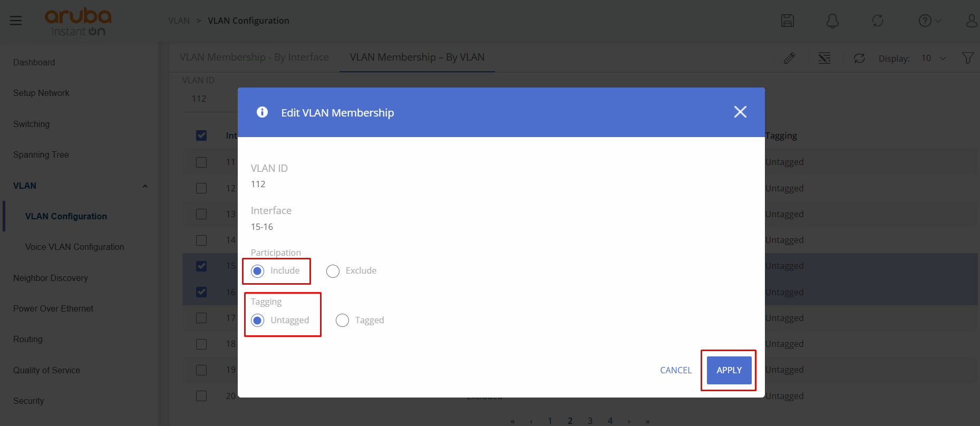Uncheck the select-all header checkbox
The image size is (980, 426).
pyautogui.click(x=201, y=135)
